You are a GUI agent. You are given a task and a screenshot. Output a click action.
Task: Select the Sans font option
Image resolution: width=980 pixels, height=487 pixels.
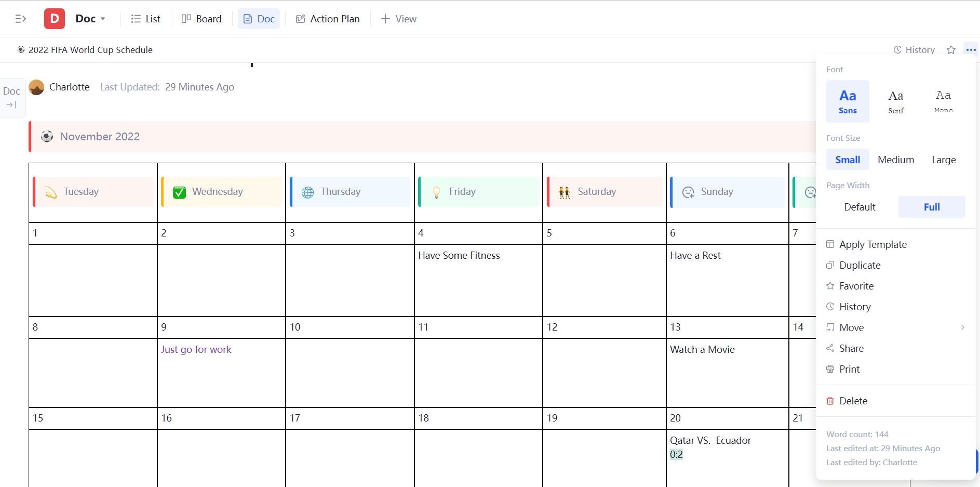(848, 101)
